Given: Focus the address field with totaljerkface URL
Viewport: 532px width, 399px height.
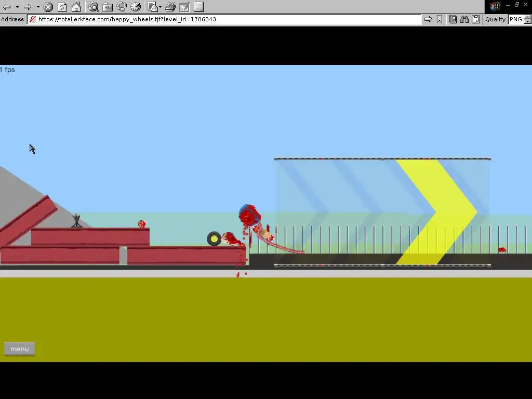Looking at the screenshot, I should pos(224,19).
